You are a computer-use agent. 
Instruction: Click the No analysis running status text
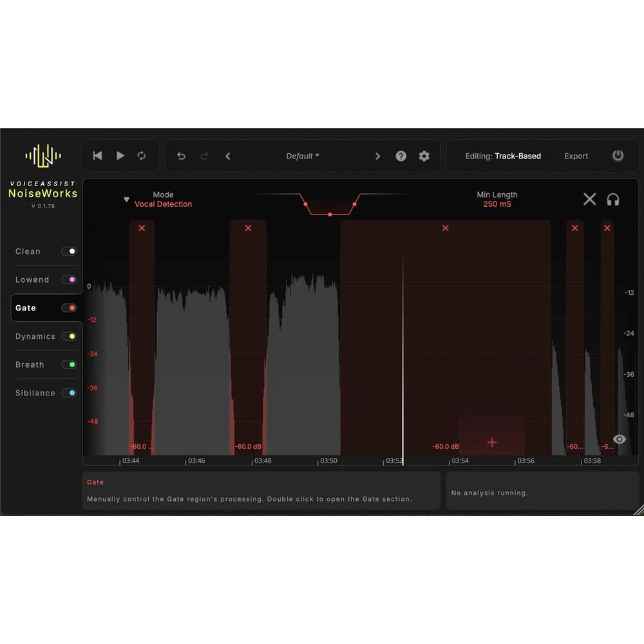click(489, 493)
